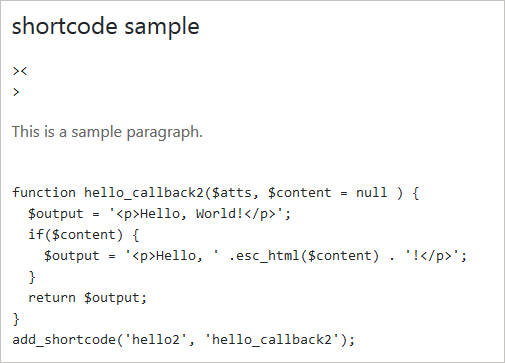
Task: Click '$content = null' in function signature
Action: (x=328, y=193)
